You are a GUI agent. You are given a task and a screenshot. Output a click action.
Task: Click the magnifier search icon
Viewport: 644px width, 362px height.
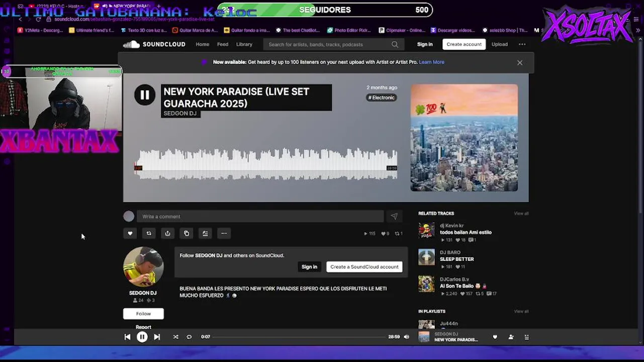(x=395, y=44)
